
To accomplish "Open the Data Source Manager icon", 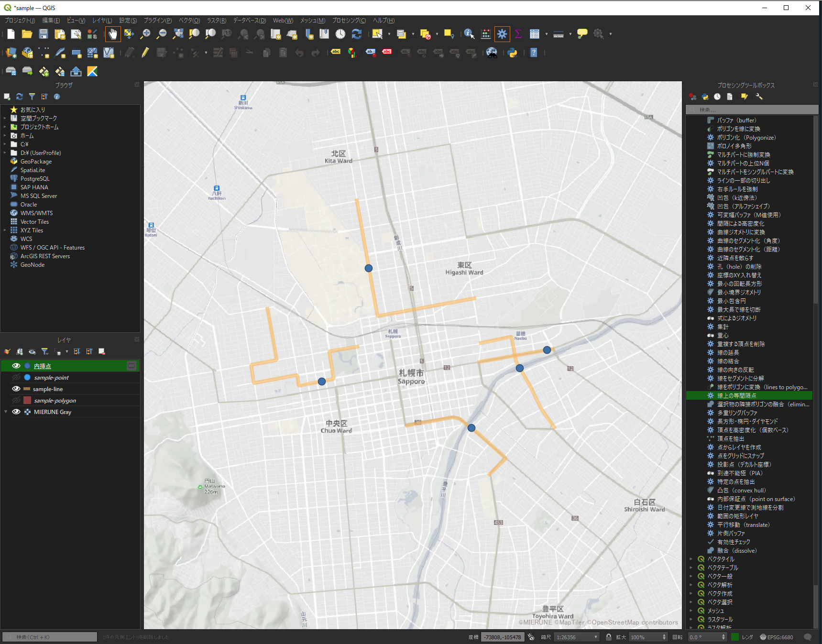I will (11, 53).
